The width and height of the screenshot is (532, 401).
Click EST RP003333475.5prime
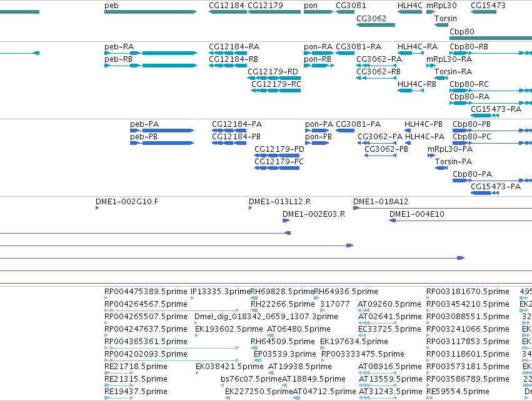click(x=363, y=354)
